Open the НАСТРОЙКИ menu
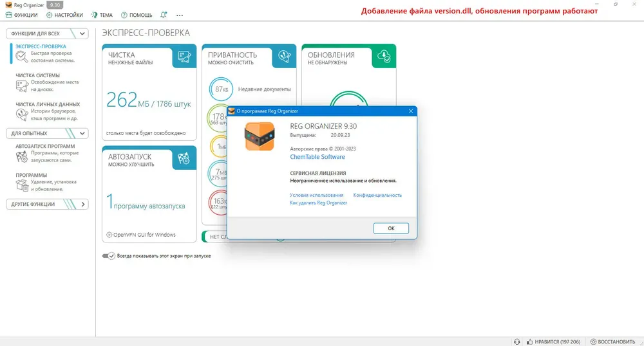Screen dimensions: 644x346 [64, 15]
